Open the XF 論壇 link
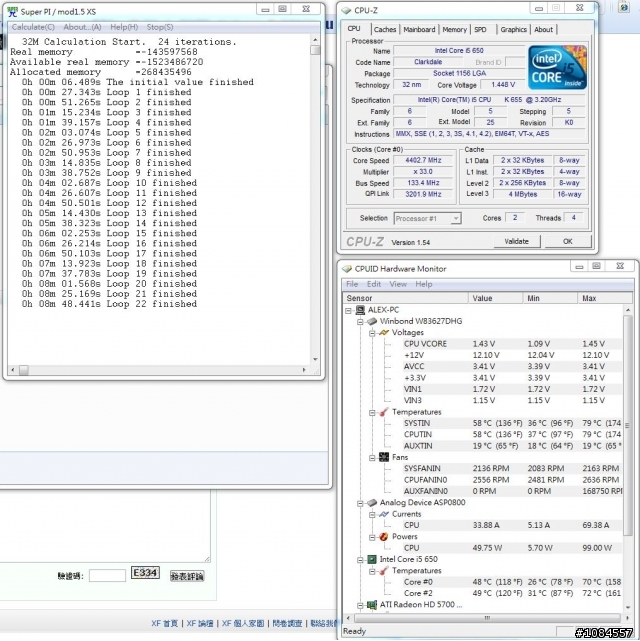This screenshot has width=640, height=641. coord(200,623)
